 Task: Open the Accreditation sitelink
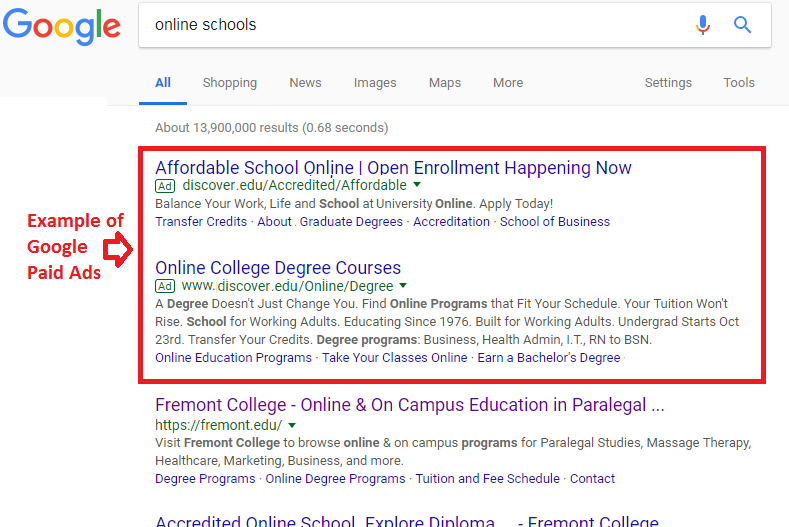click(x=451, y=222)
